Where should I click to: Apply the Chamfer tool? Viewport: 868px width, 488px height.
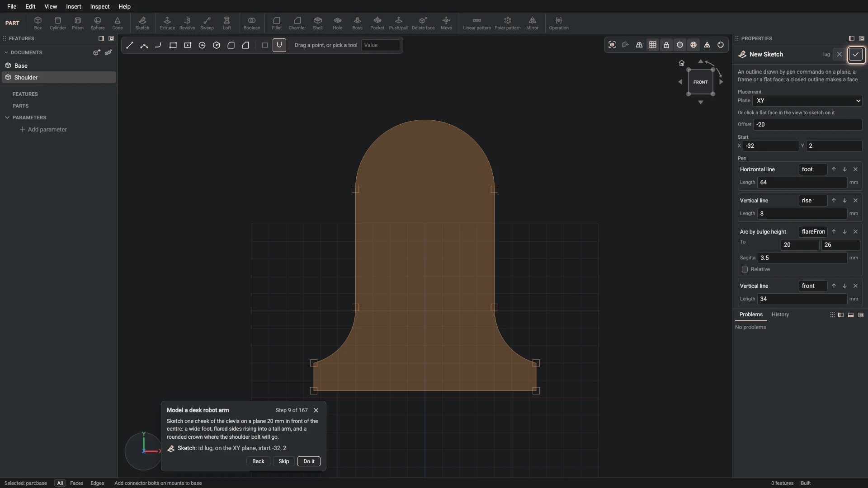297,23
